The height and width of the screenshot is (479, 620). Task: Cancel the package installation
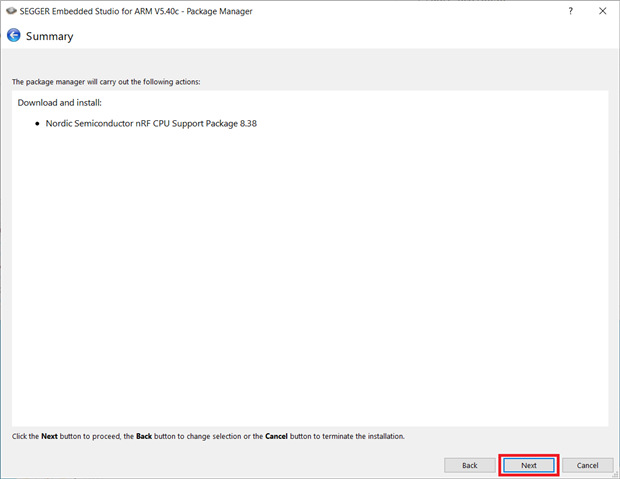tap(588, 465)
